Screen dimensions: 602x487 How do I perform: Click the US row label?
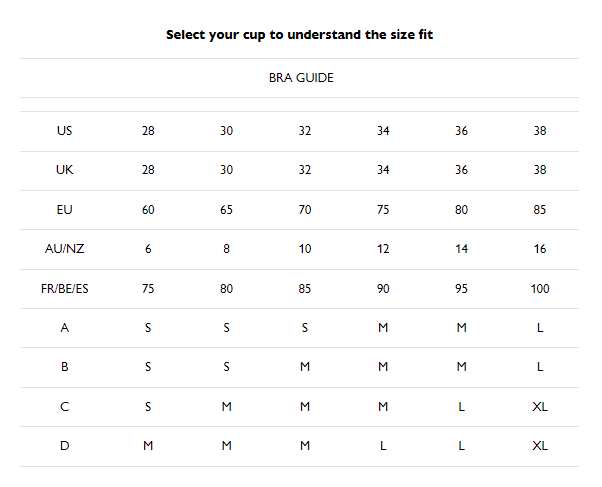(65, 131)
